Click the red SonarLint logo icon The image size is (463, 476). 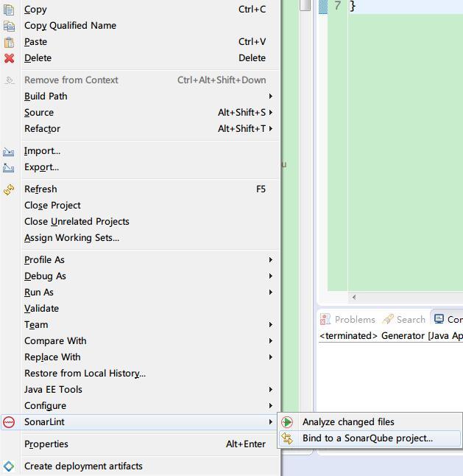tap(9, 422)
